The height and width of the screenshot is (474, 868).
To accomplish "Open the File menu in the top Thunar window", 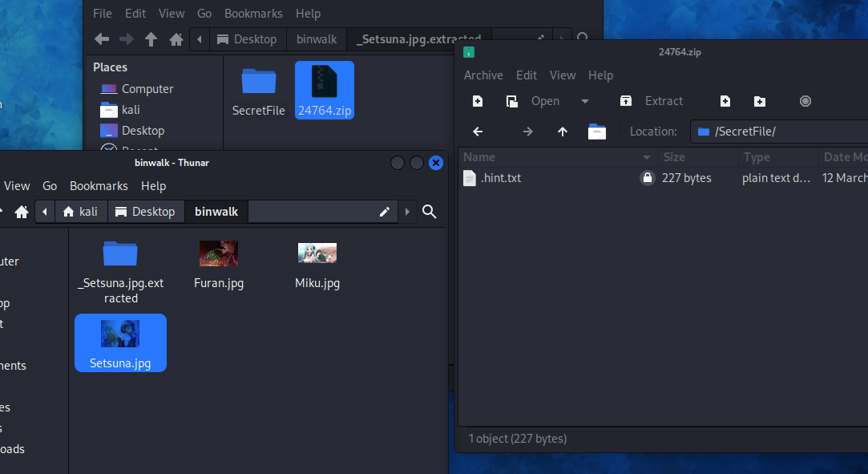I will click(x=103, y=14).
